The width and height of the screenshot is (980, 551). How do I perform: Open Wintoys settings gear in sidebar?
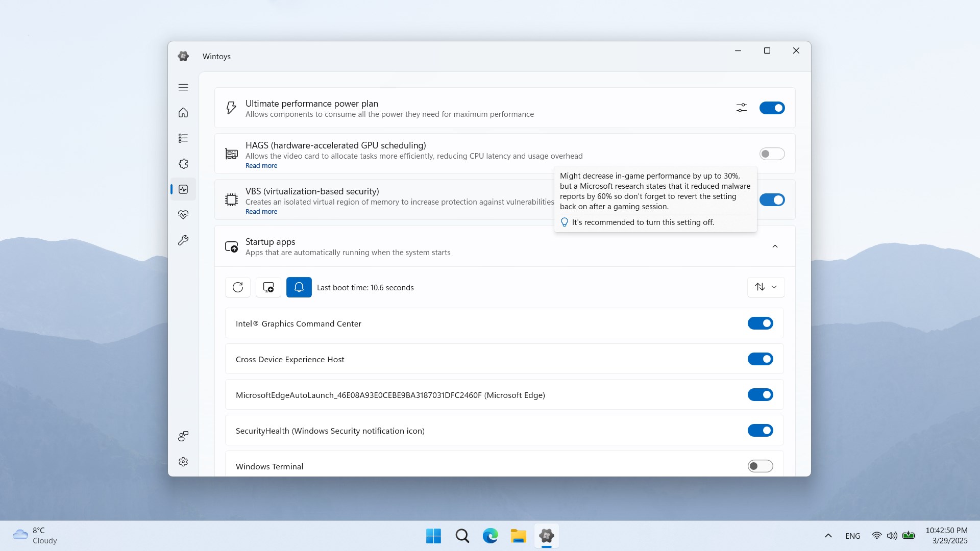183,462
